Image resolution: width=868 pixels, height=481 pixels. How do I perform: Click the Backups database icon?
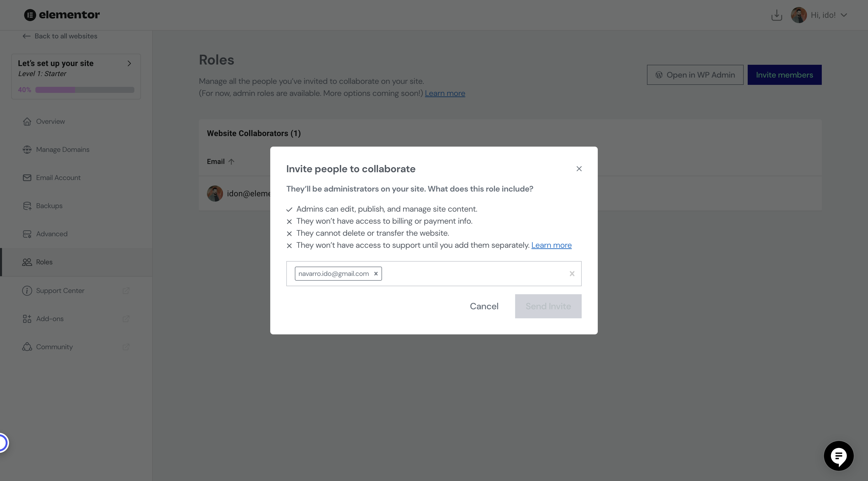27,206
